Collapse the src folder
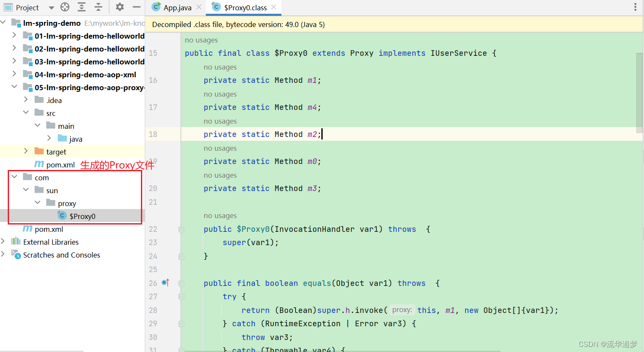 click(26, 112)
